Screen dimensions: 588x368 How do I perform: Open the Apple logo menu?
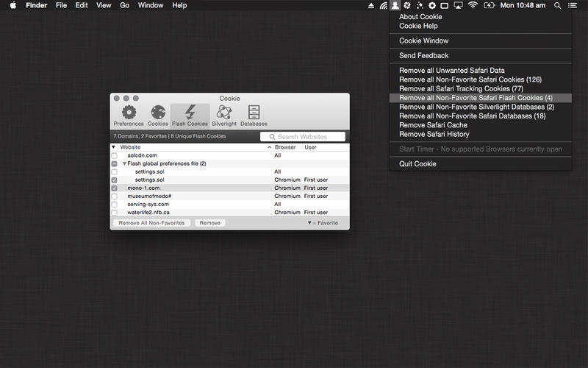click(x=13, y=5)
